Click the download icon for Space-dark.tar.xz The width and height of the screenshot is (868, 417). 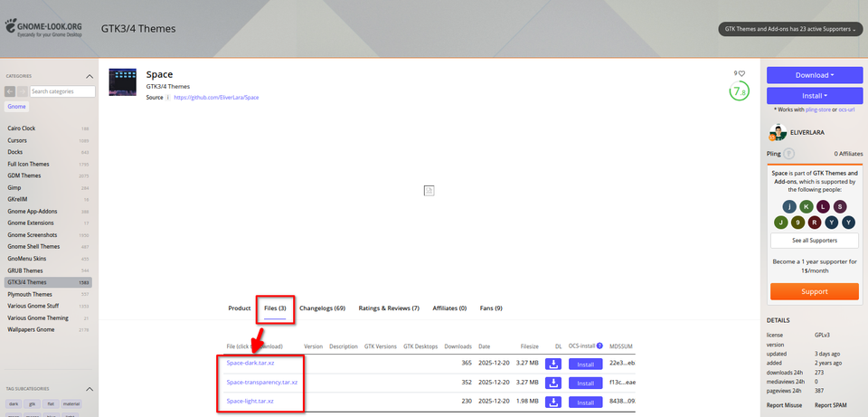coord(553,364)
